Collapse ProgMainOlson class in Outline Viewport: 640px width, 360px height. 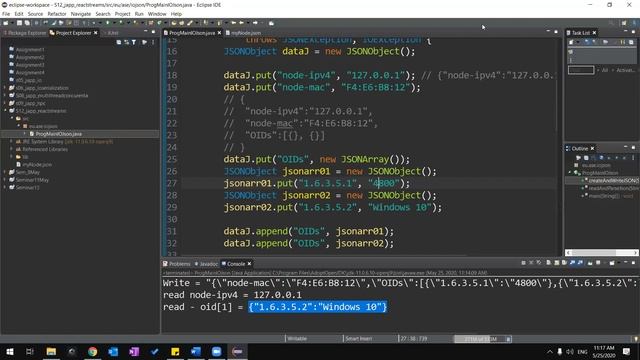pos(570,173)
